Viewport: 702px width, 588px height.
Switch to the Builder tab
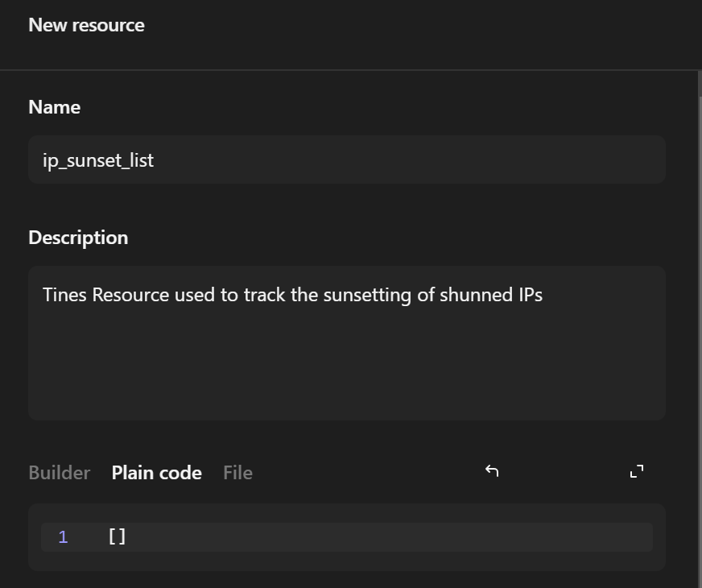[60, 473]
